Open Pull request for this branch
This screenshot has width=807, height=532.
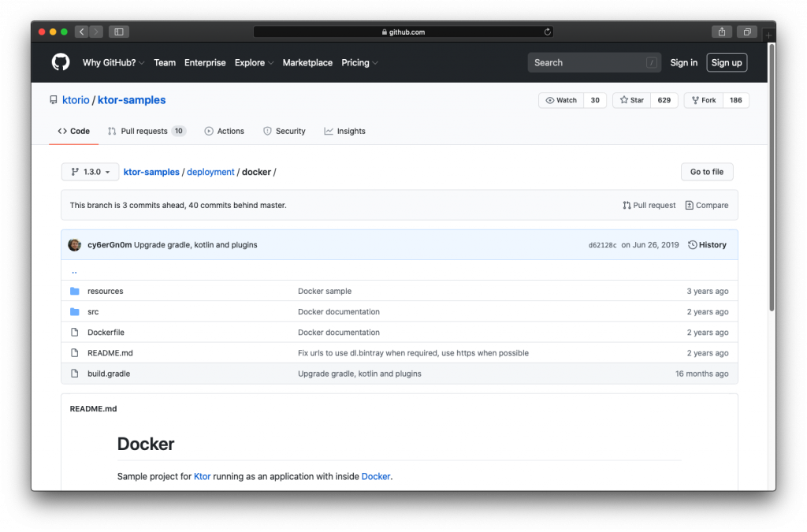click(x=649, y=205)
